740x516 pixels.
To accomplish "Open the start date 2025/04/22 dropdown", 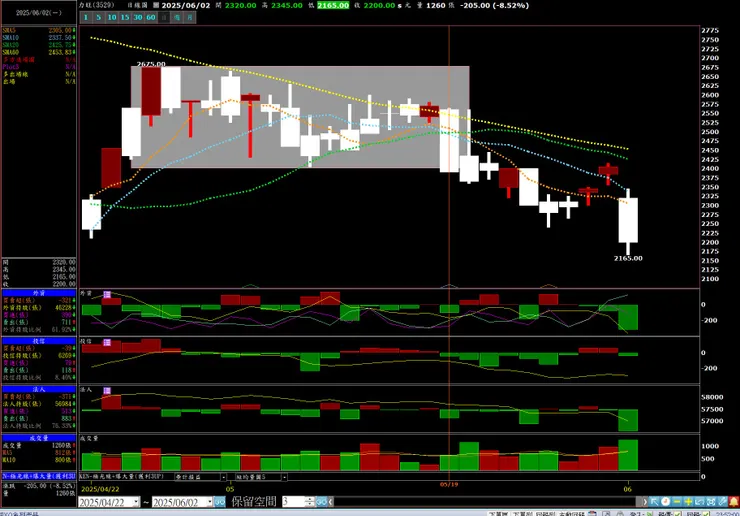I will [136, 502].
